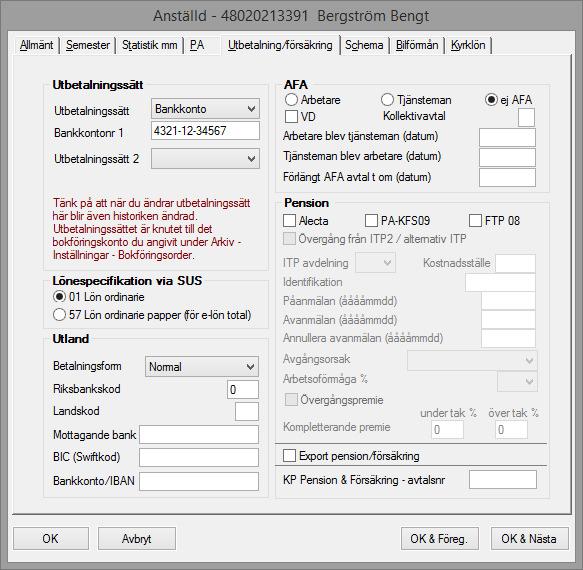Switch to the Allmänt tab
Screen dimensions: 583x570
click(x=36, y=45)
